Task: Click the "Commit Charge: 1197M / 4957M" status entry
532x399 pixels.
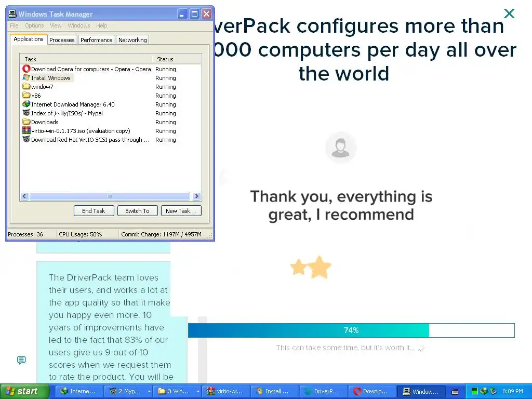Action: coord(162,234)
